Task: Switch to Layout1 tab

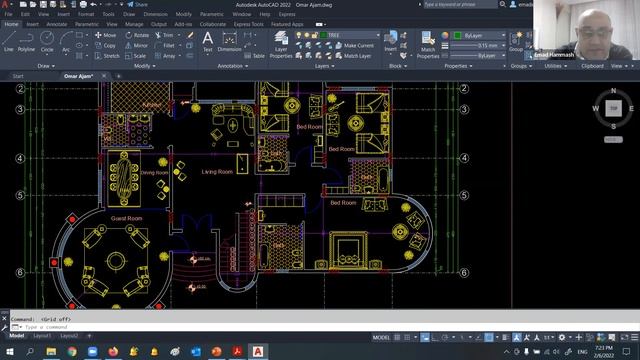Action: (42, 336)
